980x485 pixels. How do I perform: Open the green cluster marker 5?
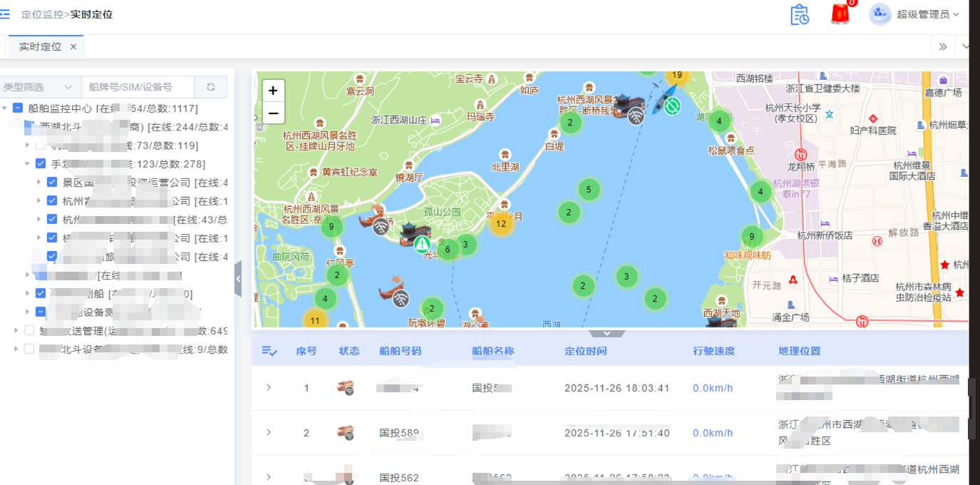(589, 190)
